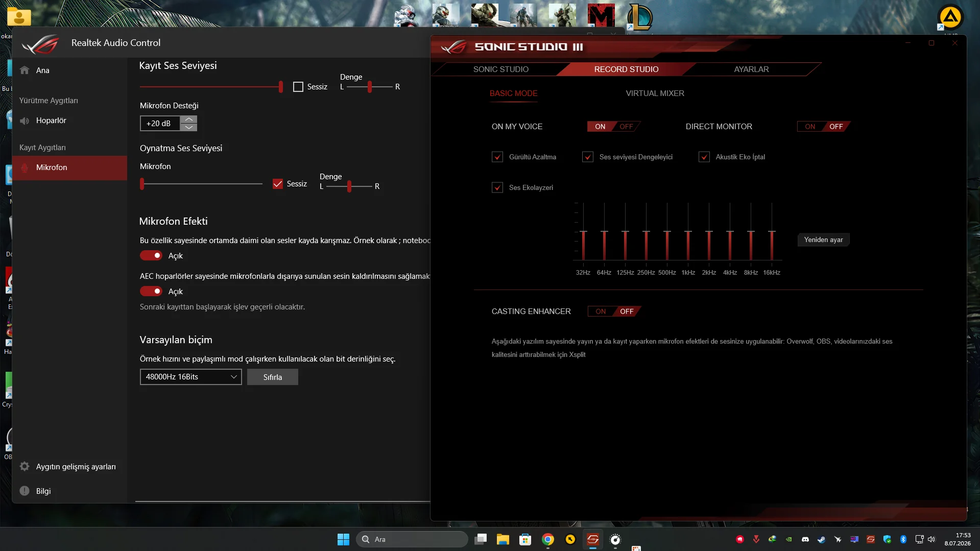Open Bluetooth tray icon
The width and height of the screenshot is (980, 551).
[903, 539]
